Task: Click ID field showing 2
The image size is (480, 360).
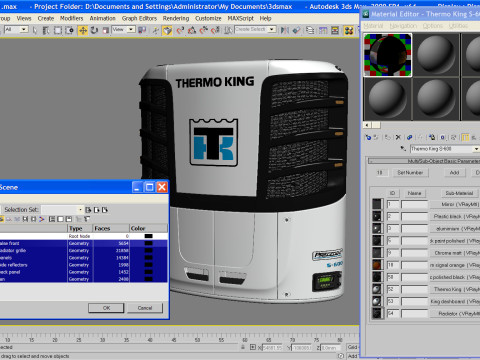Action: [x=393, y=216]
